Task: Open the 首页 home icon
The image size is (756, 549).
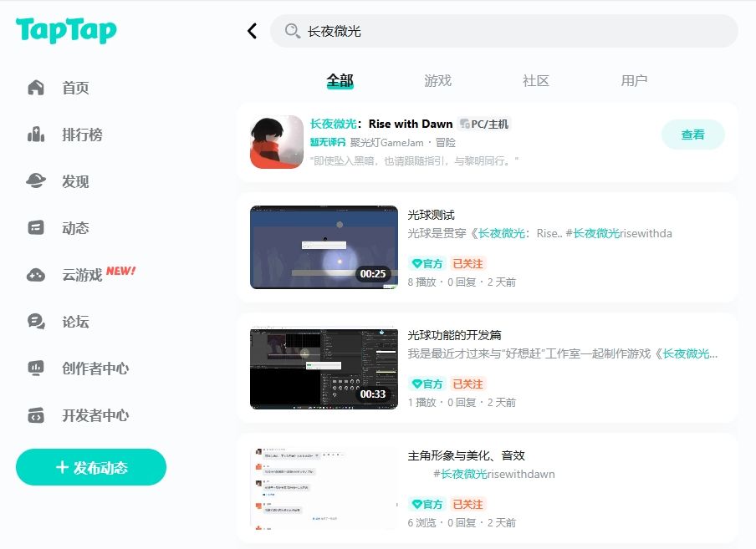Action: [36, 87]
